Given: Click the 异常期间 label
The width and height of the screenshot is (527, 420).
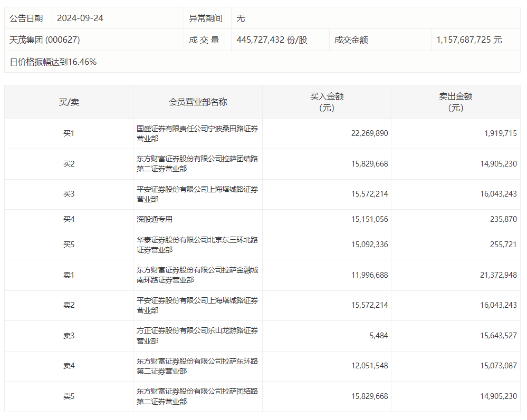Looking at the screenshot, I should click(x=206, y=18).
